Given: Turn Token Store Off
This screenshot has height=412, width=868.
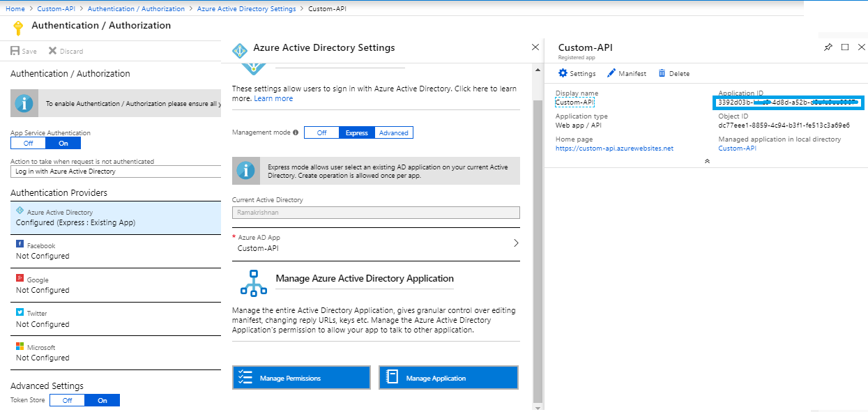Looking at the screenshot, I should click(x=67, y=400).
